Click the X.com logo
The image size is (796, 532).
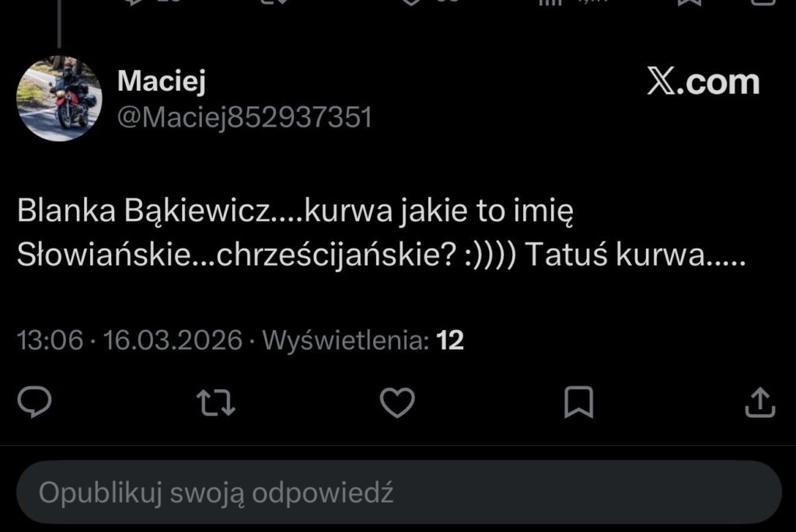[703, 82]
